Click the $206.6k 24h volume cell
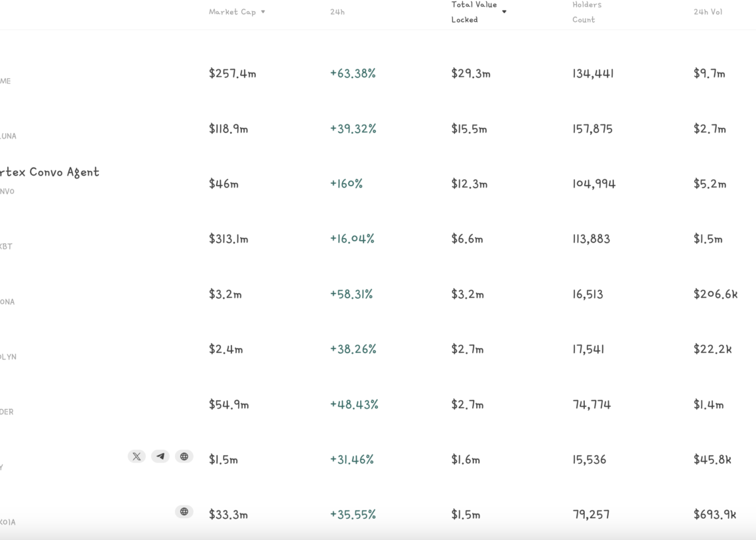This screenshot has width=756, height=540. (x=715, y=294)
